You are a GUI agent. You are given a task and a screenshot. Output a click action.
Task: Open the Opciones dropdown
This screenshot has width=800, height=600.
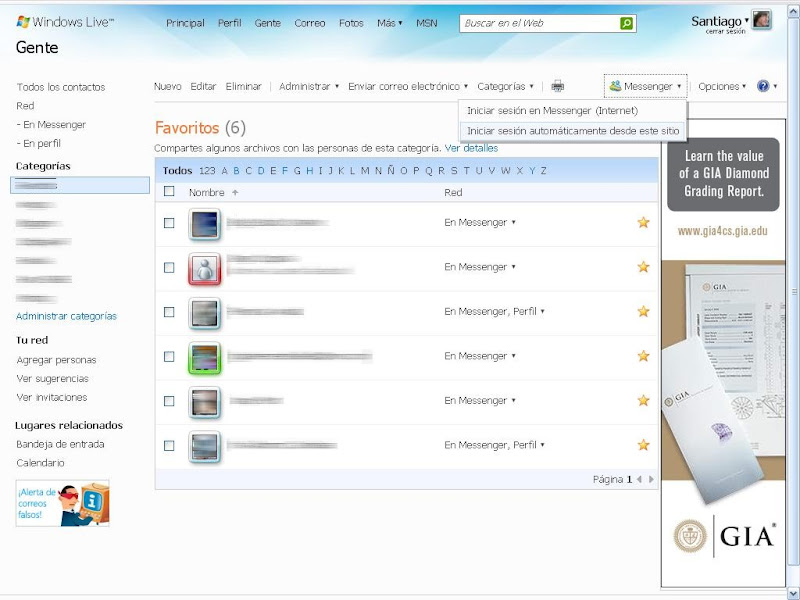[722, 86]
